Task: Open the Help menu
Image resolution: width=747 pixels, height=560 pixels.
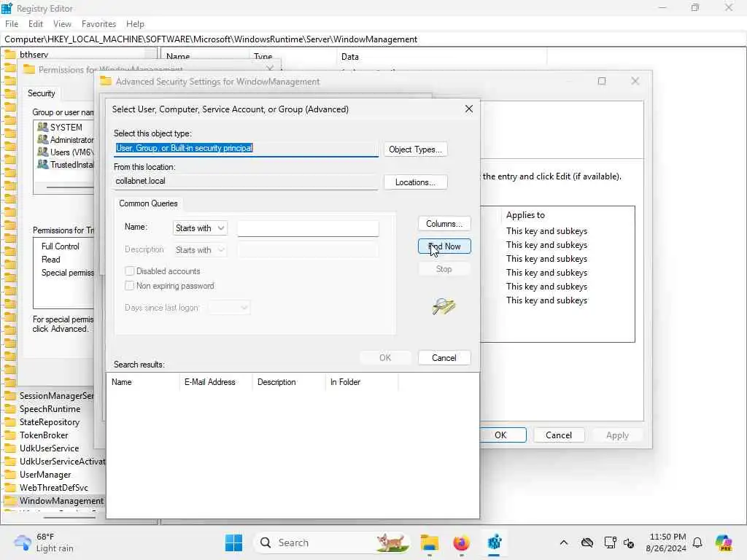Action: pyautogui.click(x=135, y=24)
